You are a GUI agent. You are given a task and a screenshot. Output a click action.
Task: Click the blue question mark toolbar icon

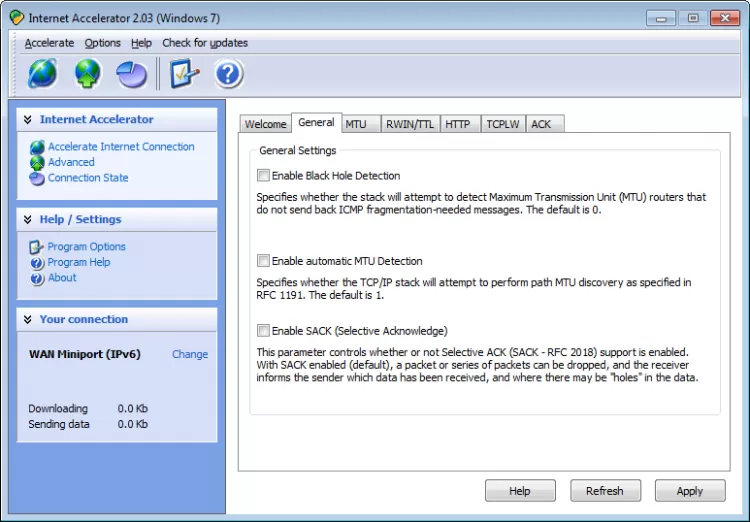click(x=229, y=74)
